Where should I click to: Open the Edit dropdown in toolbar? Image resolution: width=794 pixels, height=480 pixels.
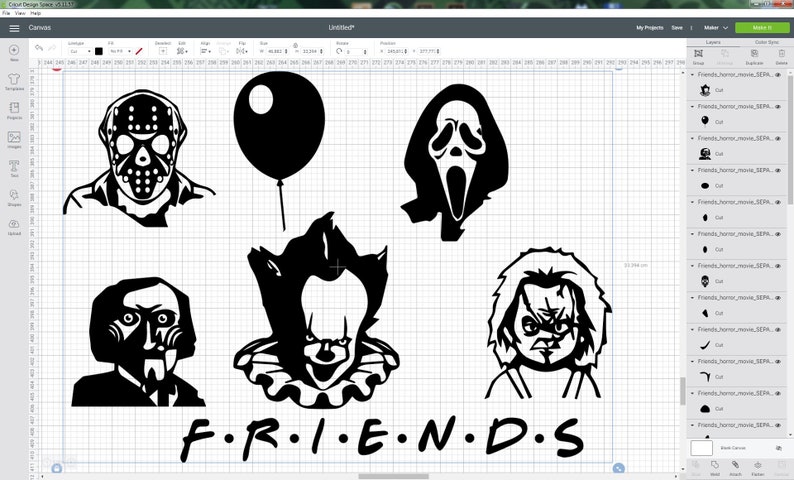[182, 51]
